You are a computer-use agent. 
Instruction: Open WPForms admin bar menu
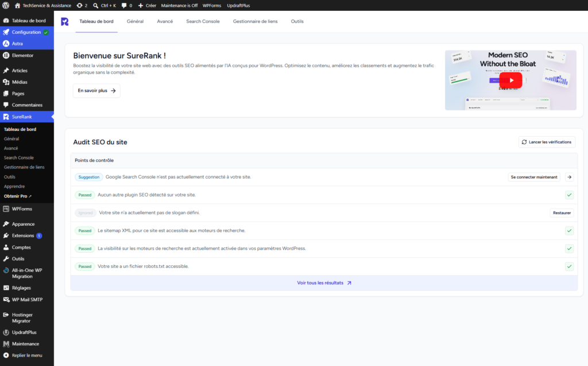point(212,5)
